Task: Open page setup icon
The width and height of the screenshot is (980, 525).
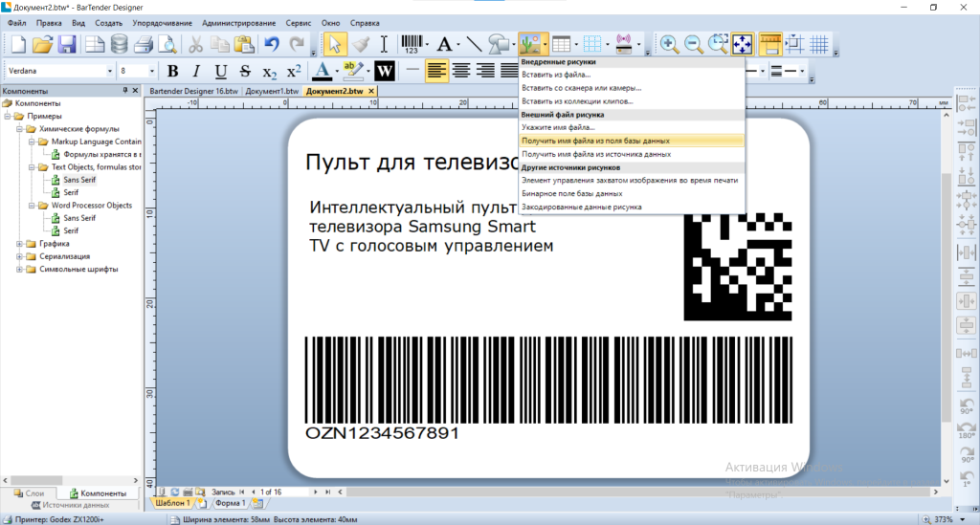Action: [x=95, y=44]
